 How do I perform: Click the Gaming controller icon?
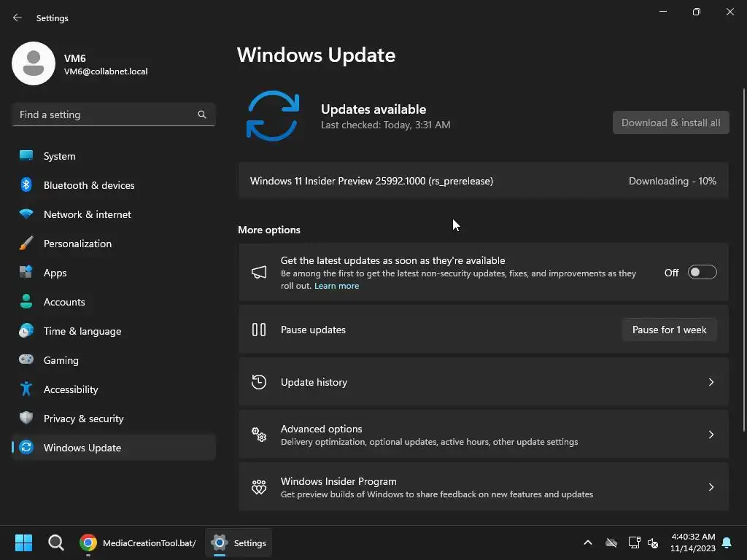[26, 359]
